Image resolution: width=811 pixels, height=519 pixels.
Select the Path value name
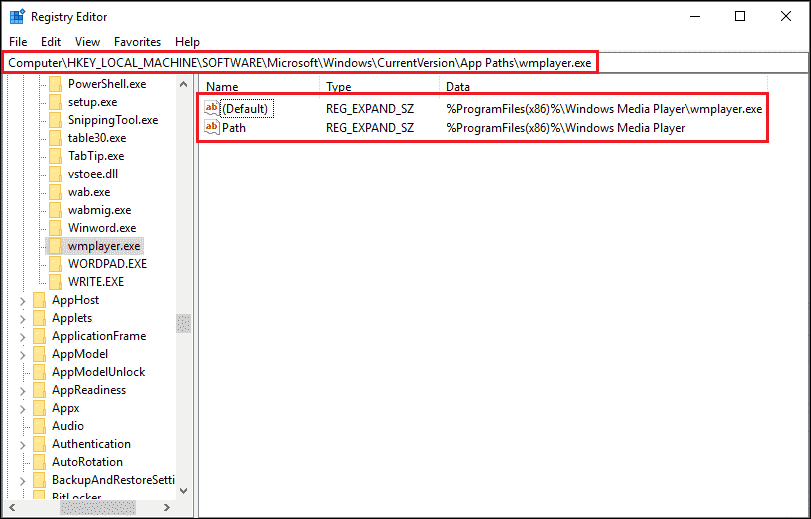pyautogui.click(x=234, y=128)
